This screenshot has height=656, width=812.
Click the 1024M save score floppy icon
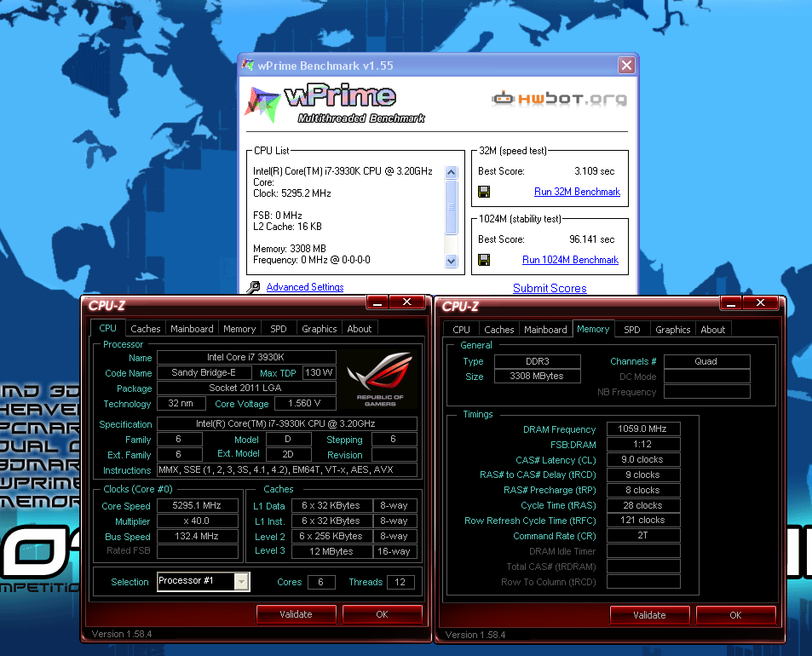(484, 260)
